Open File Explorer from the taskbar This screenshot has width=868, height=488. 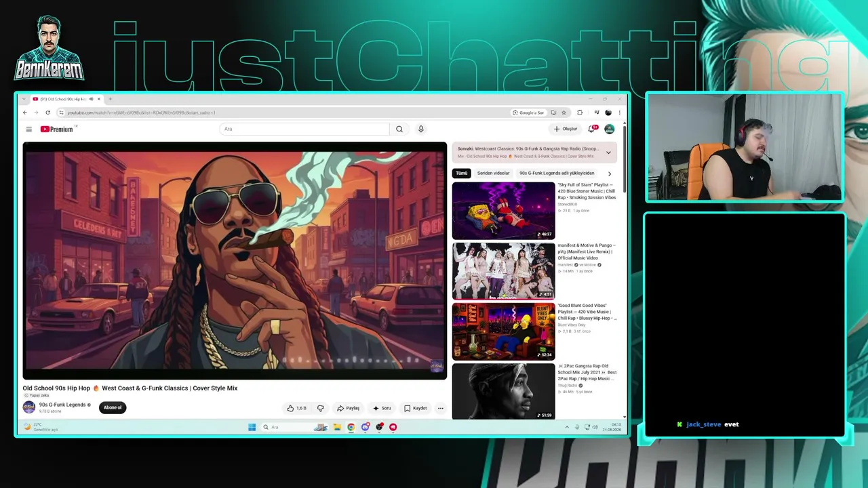[337, 427]
